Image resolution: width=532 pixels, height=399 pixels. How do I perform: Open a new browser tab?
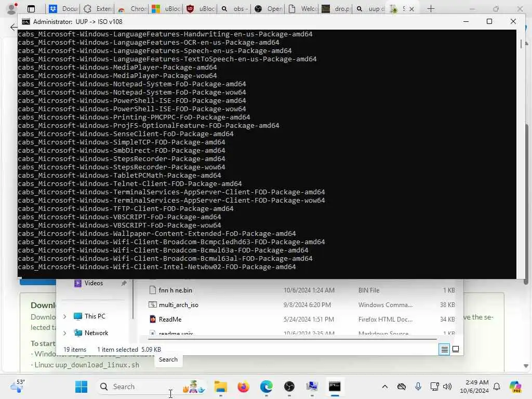click(431, 9)
